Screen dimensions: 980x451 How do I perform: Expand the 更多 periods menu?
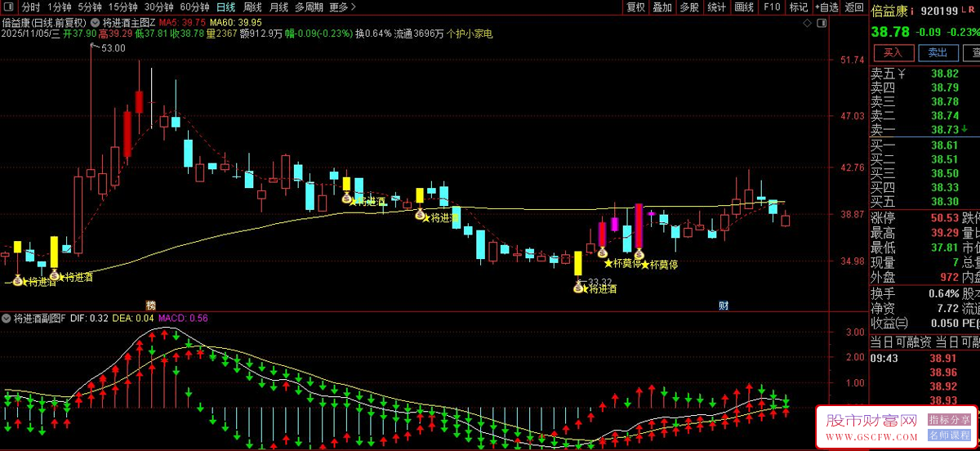342,7
